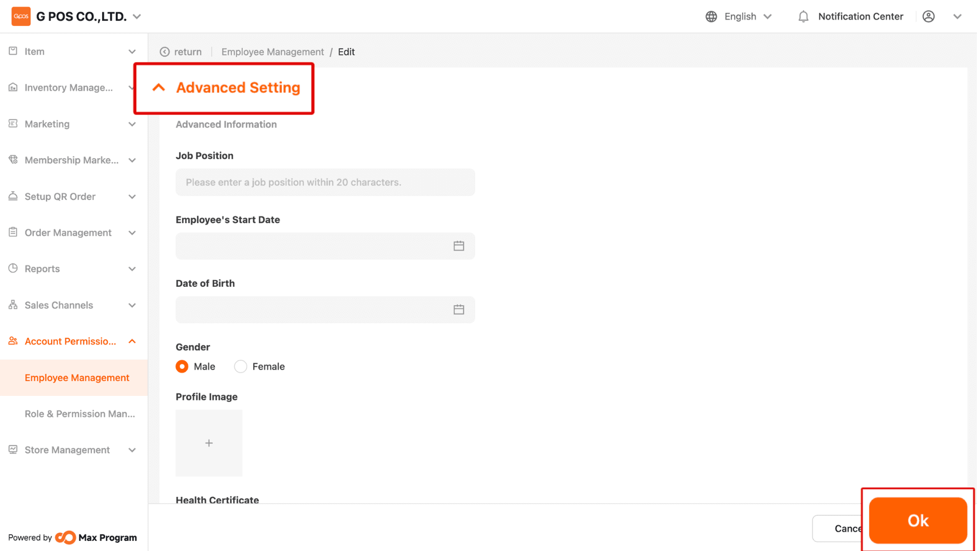This screenshot has width=980, height=551.
Task: Click the return link text
Action: pyautogui.click(x=188, y=52)
